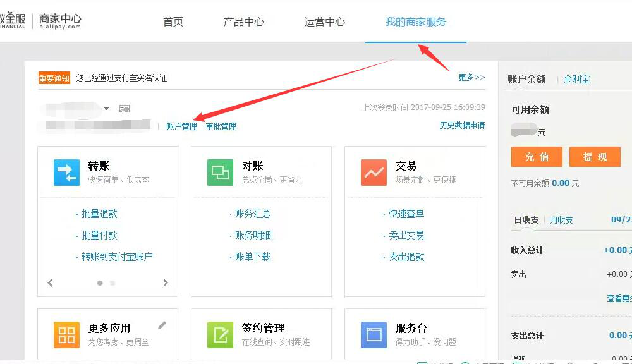The width and height of the screenshot is (632, 364).
Task: Click the ID card icon beside account name
Action: coord(125,109)
